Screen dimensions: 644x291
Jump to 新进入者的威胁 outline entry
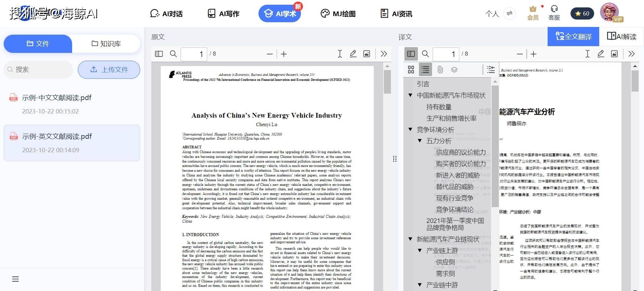(x=458, y=175)
